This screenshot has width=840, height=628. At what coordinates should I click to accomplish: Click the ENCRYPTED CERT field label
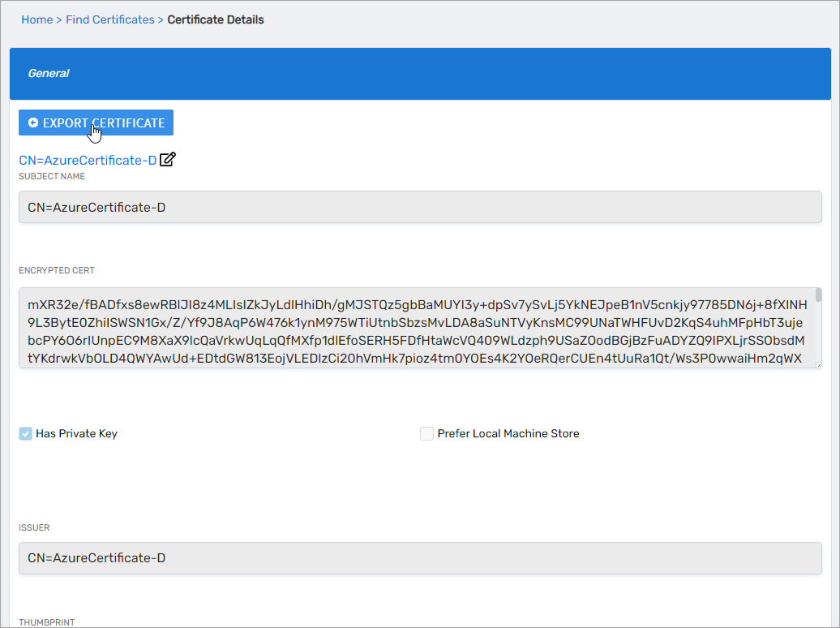57,271
